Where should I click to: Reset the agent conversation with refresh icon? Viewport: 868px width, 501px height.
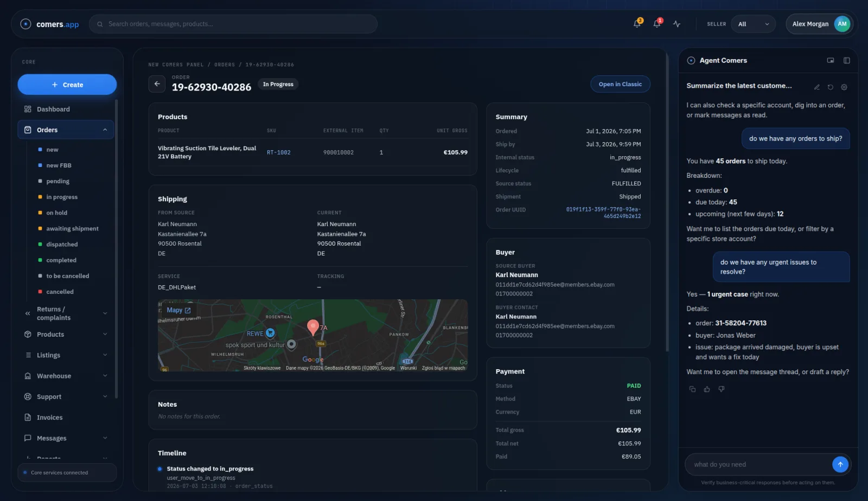[x=830, y=87]
